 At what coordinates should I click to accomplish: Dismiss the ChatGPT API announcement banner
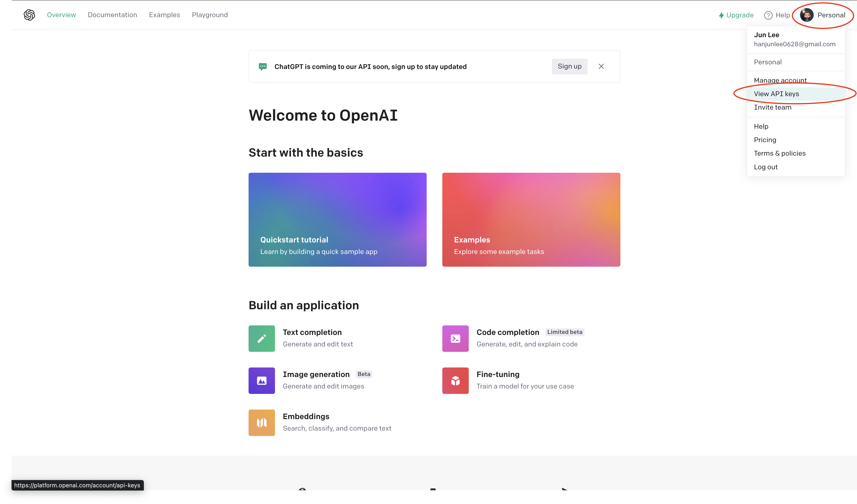tap(601, 66)
